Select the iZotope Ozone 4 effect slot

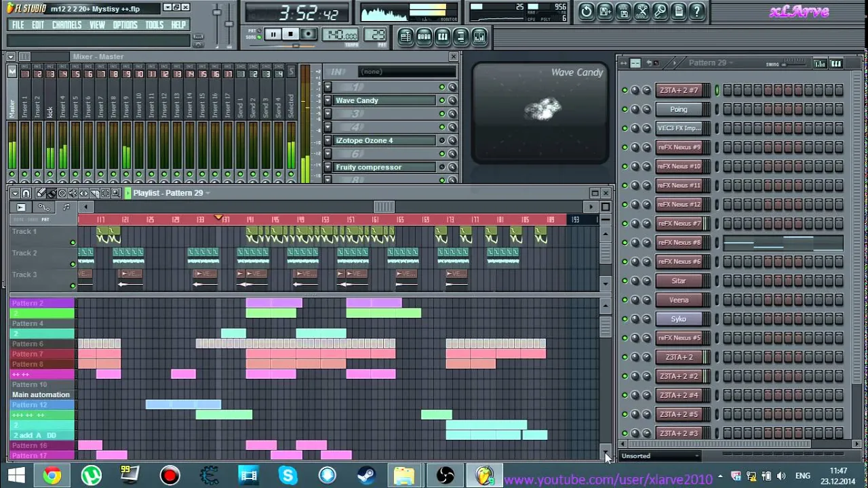[384, 140]
